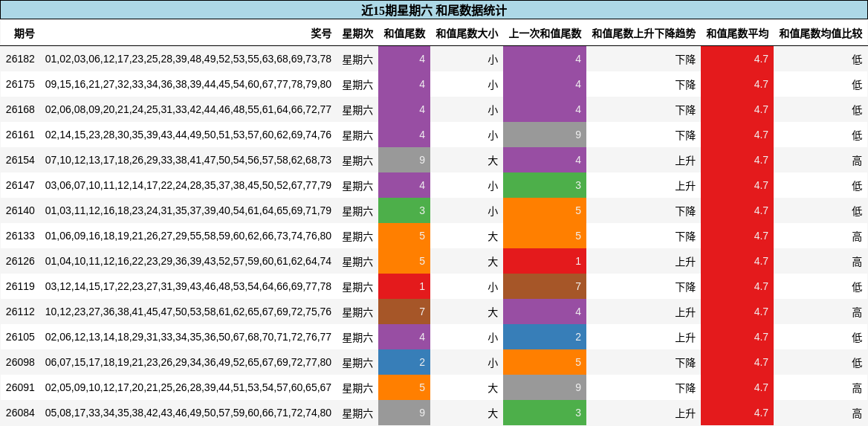868x426 pixels.
Task: Select period number 26084
Action: (x=21, y=413)
